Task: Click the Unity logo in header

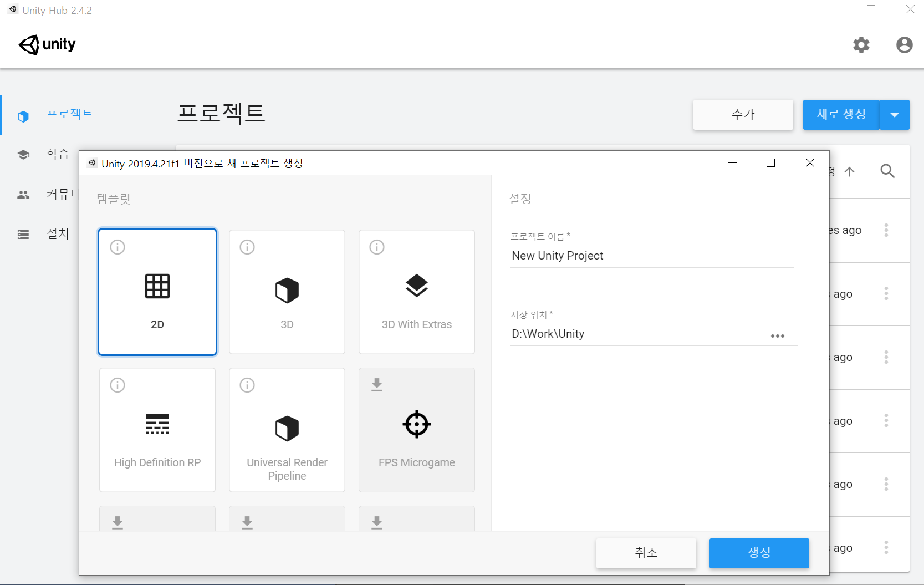Action: pyautogui.click(x=47, y=45)
